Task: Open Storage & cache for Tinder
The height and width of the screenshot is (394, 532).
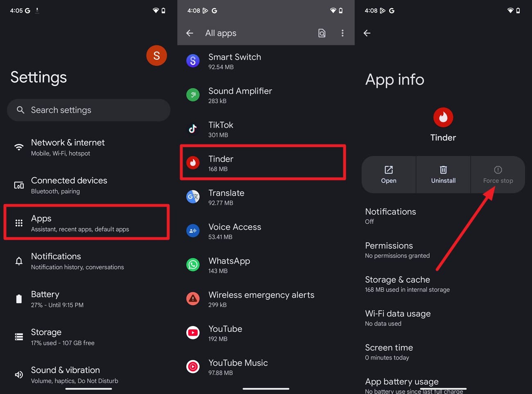Action: click(443, 284)
